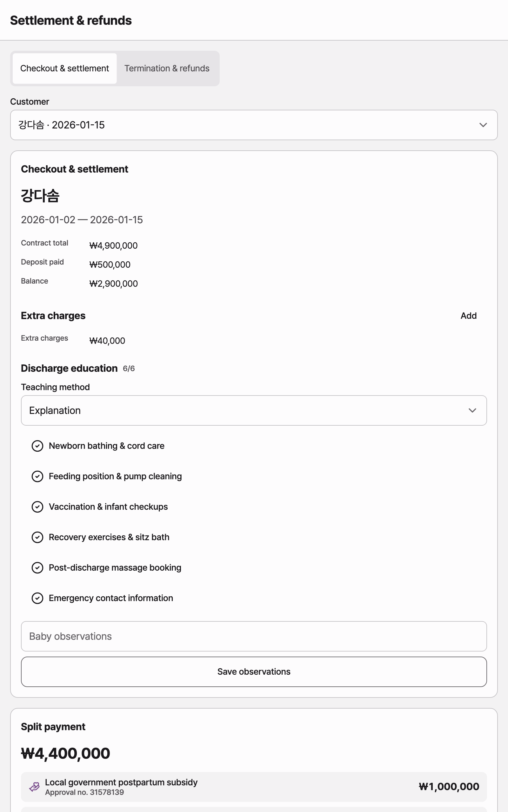Toggle Newborn bathing & cord care check

37,446
